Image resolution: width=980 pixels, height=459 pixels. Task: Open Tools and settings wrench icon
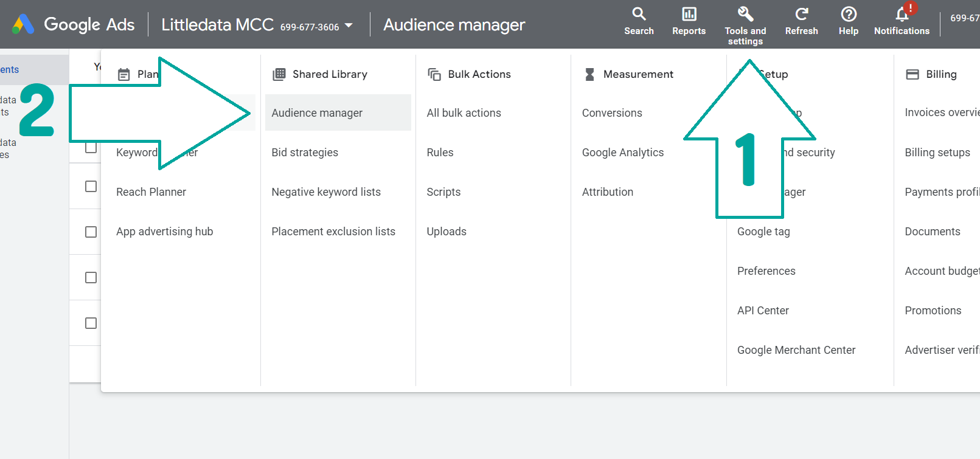[745, 13]
